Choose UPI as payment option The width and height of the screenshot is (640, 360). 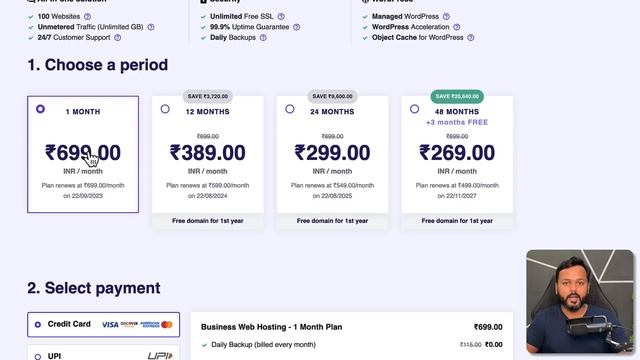(103, 353)
